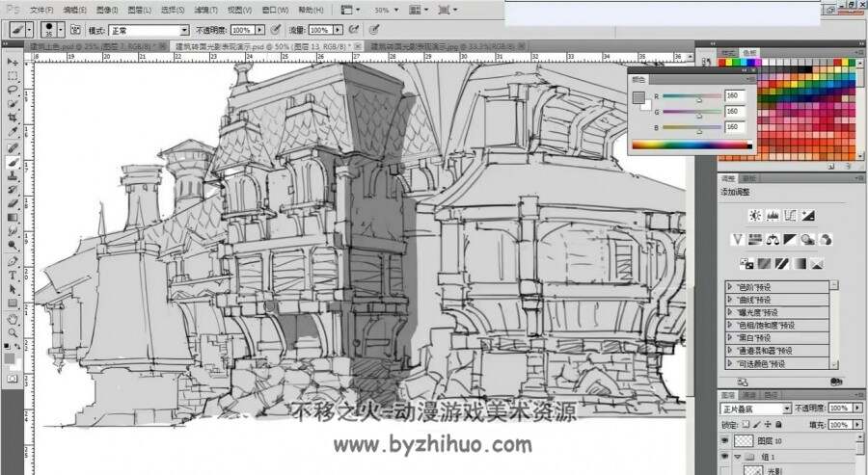Select the Blur tool
Image resolution: width=868 pixels, height=475 pixels.
(13, 231)
